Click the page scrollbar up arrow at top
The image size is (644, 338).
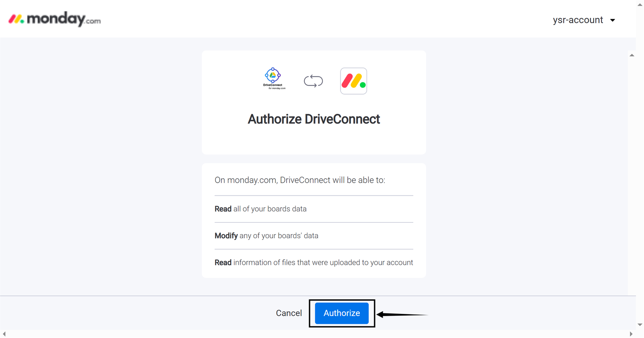640,5
